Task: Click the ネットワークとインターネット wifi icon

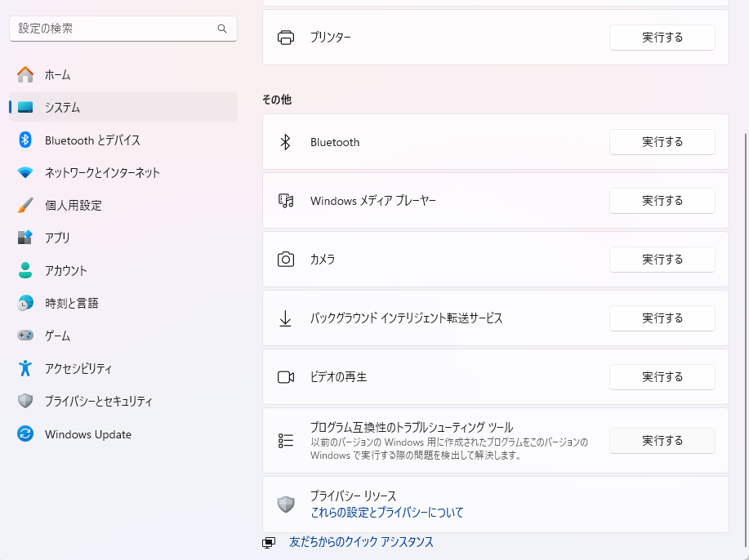Action: [25, 173]
